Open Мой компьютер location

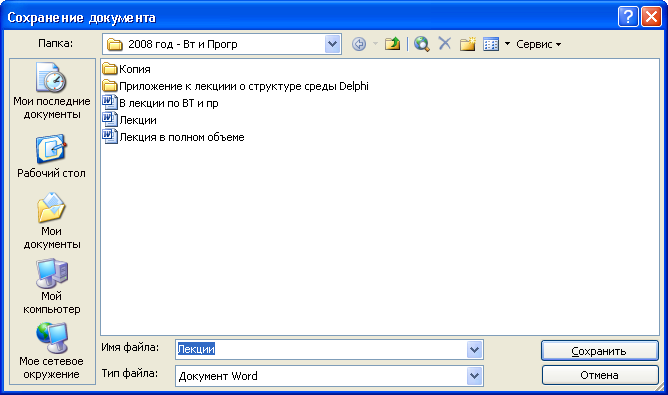coord(52,286)
